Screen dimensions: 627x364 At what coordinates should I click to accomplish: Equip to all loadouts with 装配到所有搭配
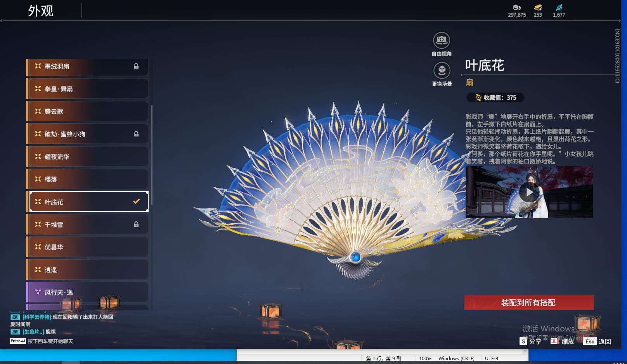click(529, 302)
